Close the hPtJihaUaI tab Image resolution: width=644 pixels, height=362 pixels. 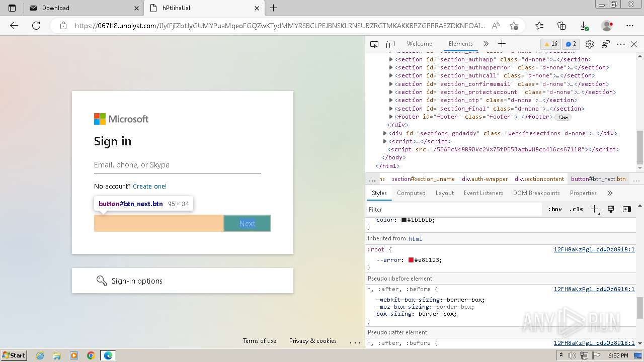click(x=257, y=8)
